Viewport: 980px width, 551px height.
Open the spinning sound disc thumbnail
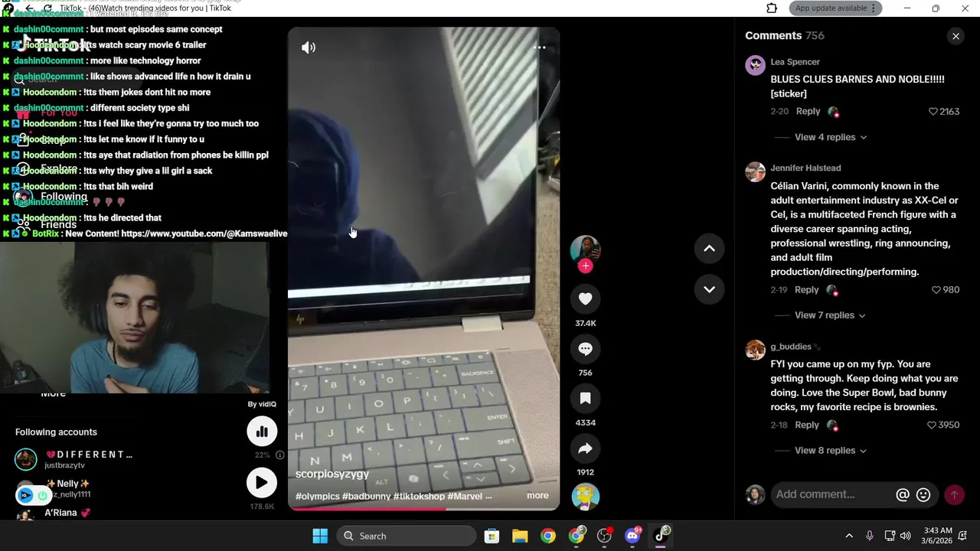pos(585,497)
